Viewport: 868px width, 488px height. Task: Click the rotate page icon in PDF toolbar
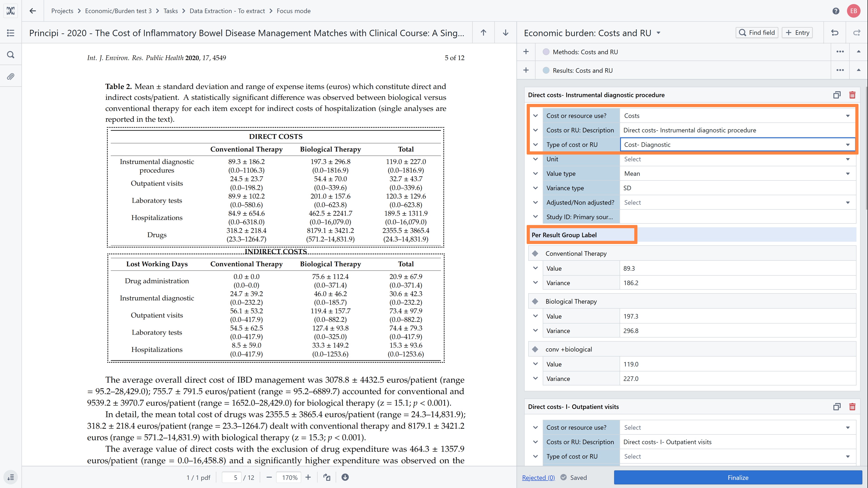point(327,477)
